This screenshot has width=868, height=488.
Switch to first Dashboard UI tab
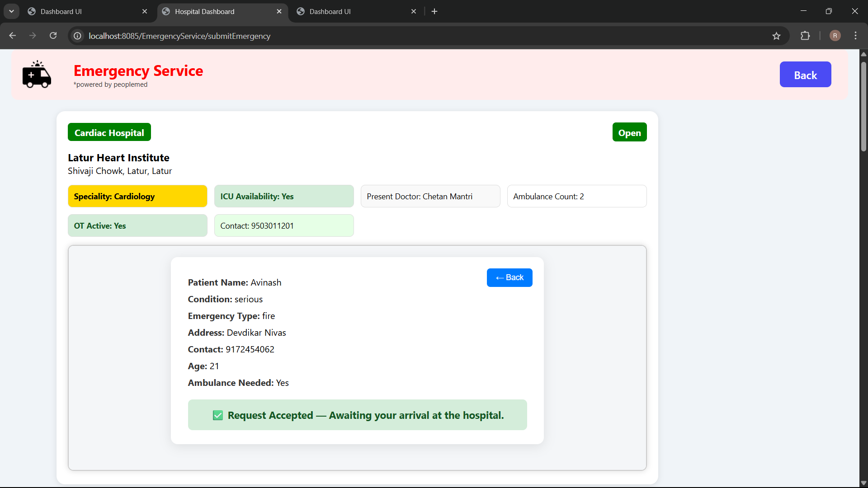[x=61, y=11]
